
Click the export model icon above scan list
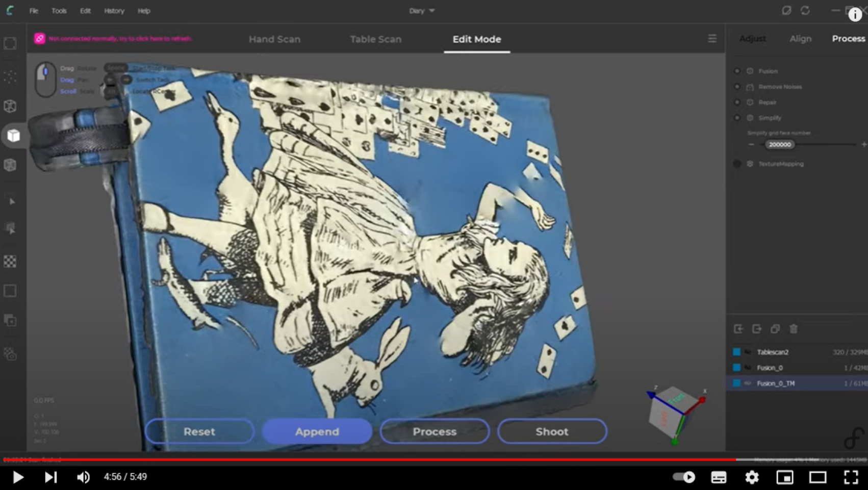click(x=757, y=329)
